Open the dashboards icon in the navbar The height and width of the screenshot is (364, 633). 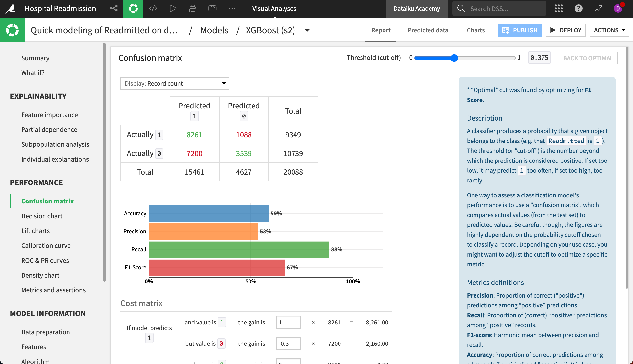point(212,8)
